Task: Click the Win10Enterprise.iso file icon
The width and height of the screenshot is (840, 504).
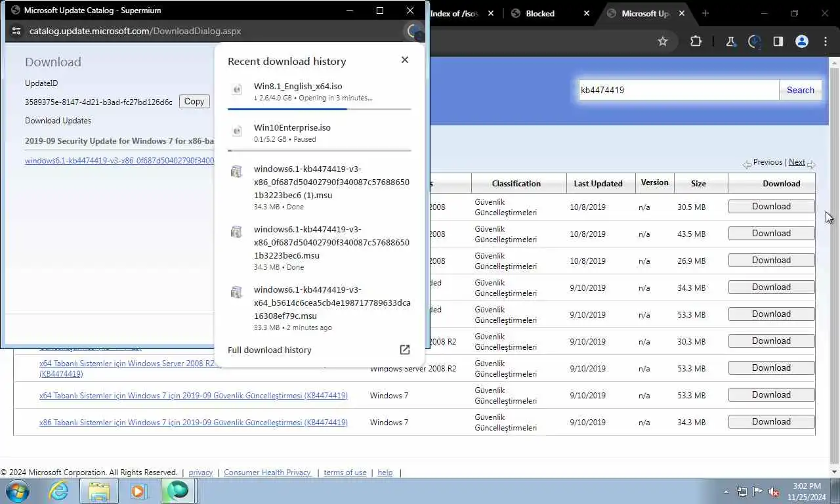Action: coord(237,132)
